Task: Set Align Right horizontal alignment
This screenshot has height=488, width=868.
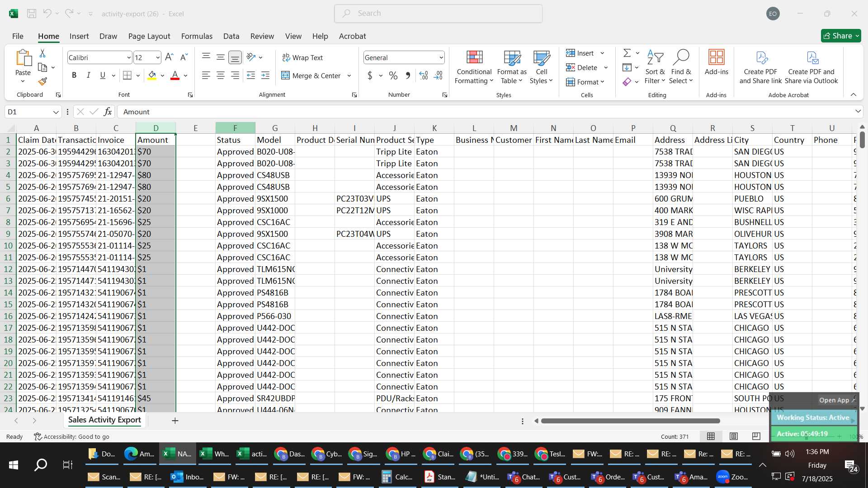Action: pos(235,75)
